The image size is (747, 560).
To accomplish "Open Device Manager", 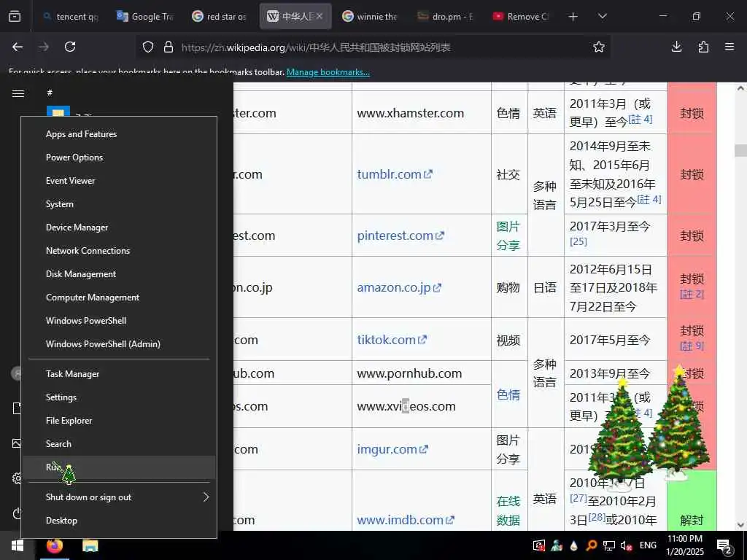I will (x=119, y=227).
